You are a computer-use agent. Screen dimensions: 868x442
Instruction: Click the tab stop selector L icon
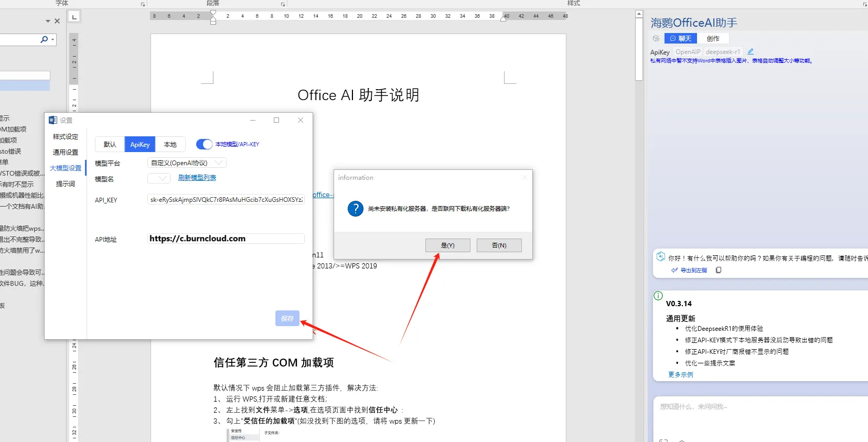coord(74,17)
